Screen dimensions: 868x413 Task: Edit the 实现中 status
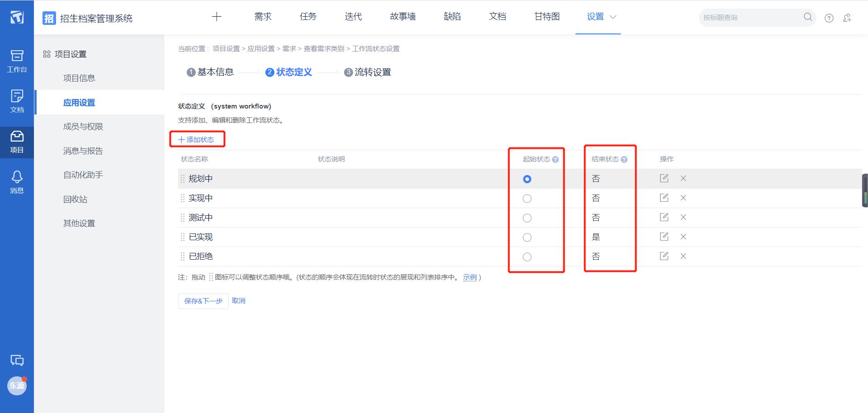point(664,198)
